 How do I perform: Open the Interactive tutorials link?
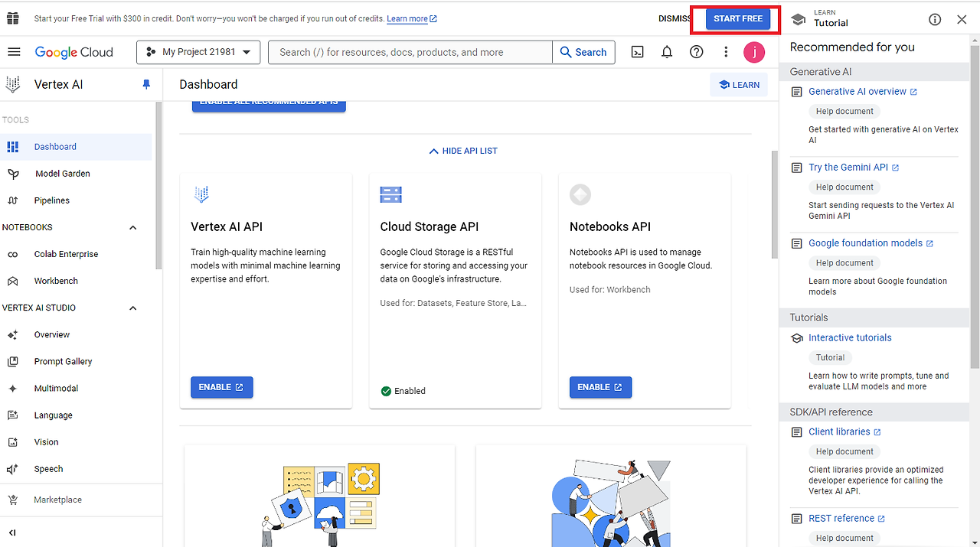point(850,338)
